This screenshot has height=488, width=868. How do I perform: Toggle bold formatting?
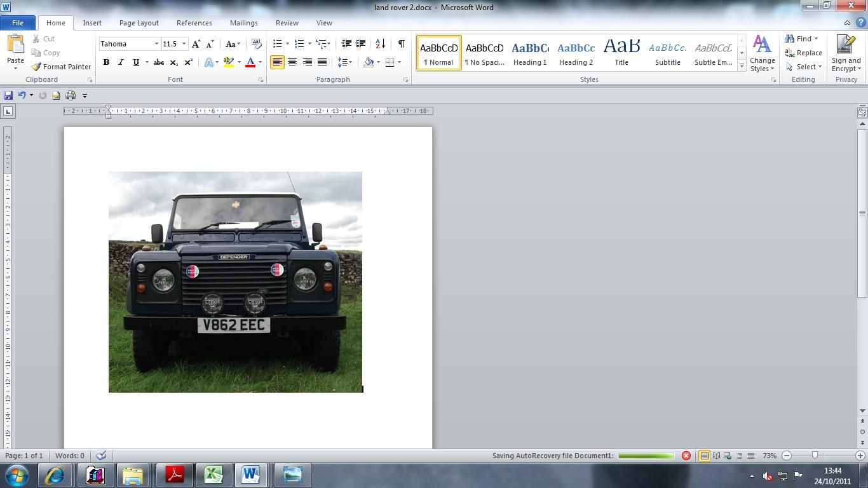tap(106, 62)
